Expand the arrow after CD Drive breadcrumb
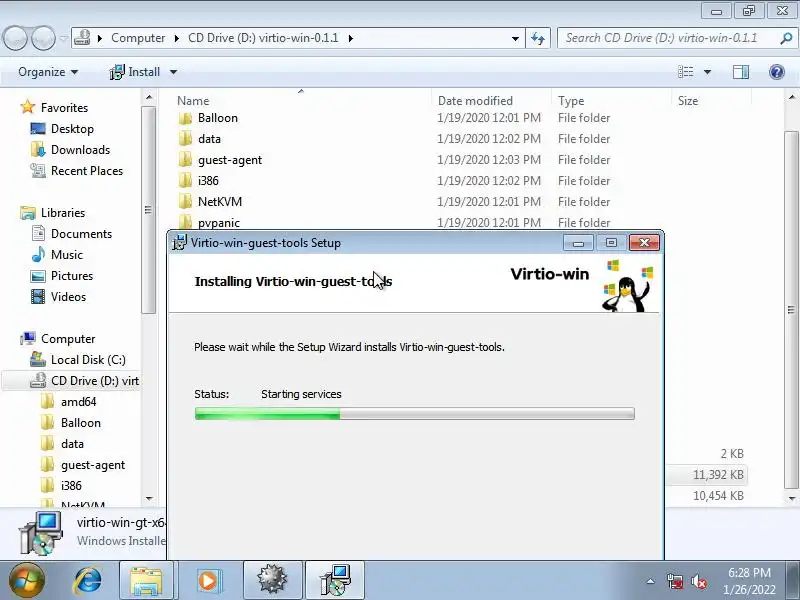The height and width of the screenshot is (600, 800). point(351,38)
